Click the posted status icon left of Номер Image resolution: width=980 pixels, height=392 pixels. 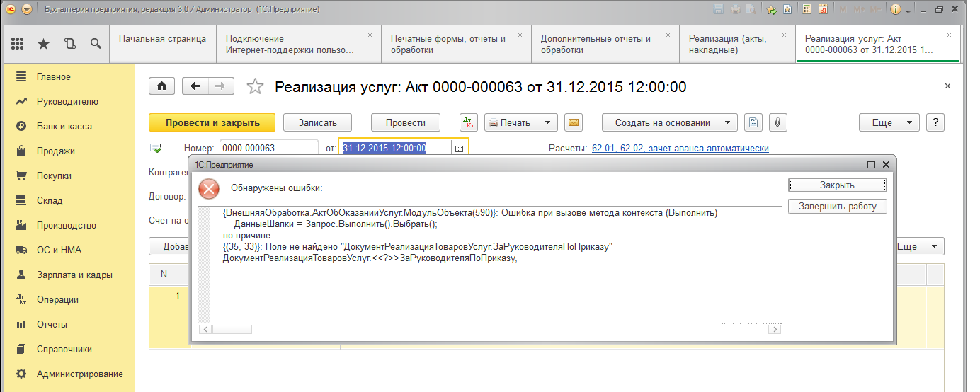point(156,149)
